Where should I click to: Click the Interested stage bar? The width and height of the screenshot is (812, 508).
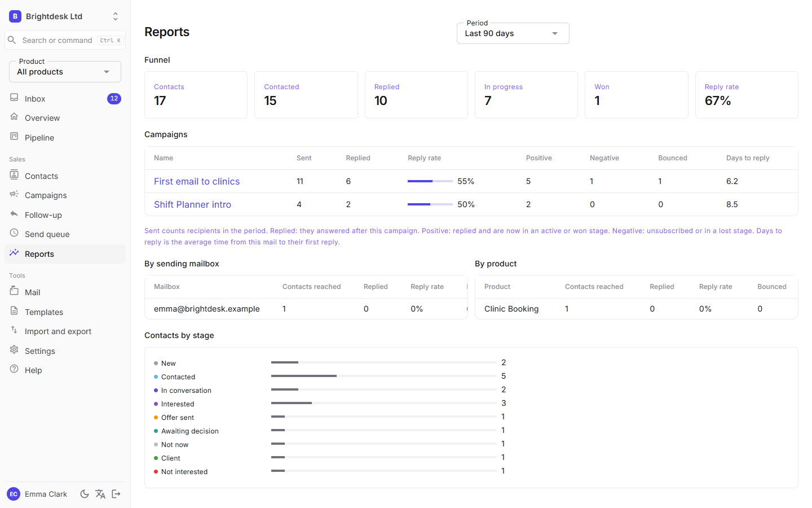tap(383, 403)
